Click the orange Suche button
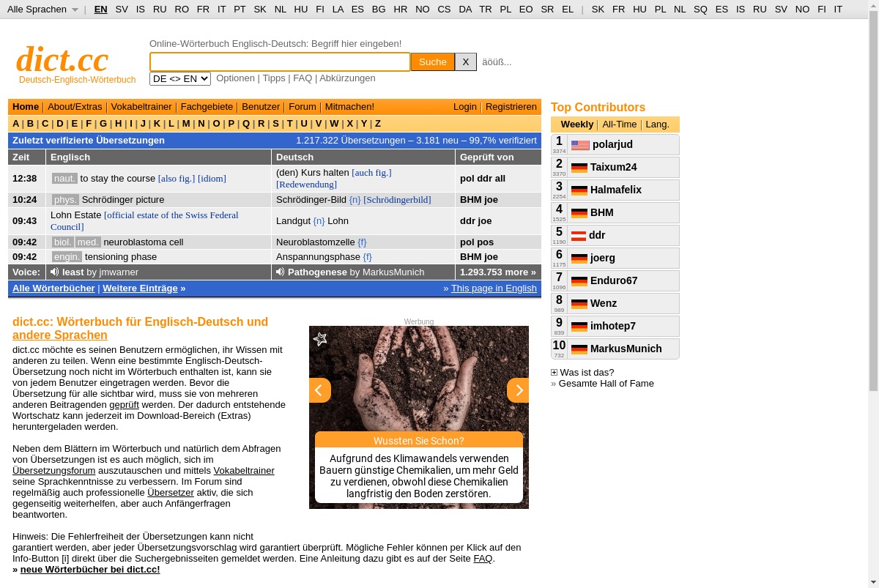Screen dimensions: 879x588 pyautogui.click(x=433, y=62)
